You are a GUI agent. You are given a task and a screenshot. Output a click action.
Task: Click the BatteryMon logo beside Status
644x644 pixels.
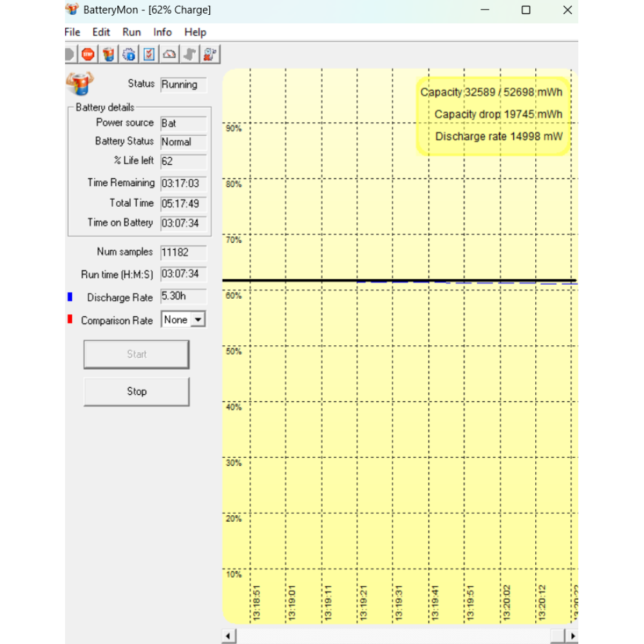coord(79,84)
